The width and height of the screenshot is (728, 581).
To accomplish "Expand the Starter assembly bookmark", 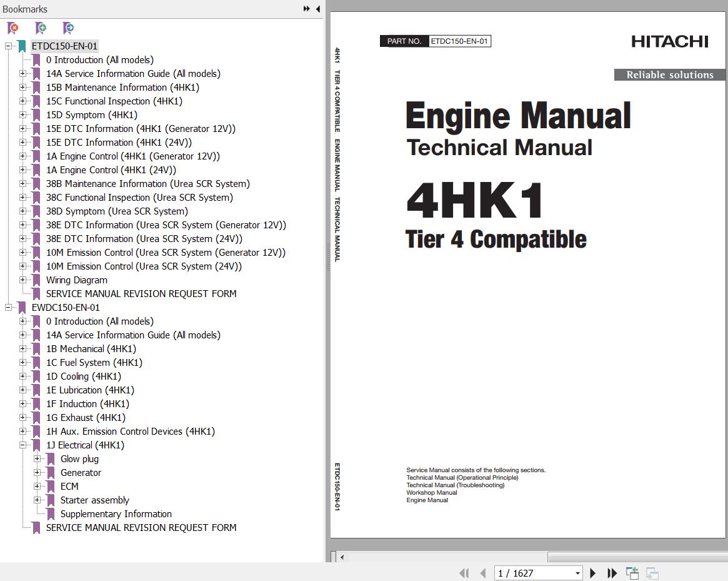I will click(x=37, y=500).
